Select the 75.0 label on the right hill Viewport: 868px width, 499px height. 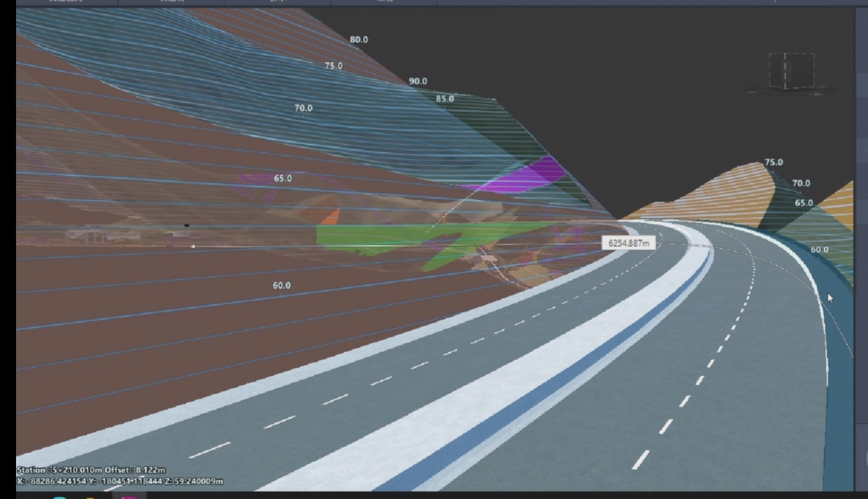tap(773, 162)
